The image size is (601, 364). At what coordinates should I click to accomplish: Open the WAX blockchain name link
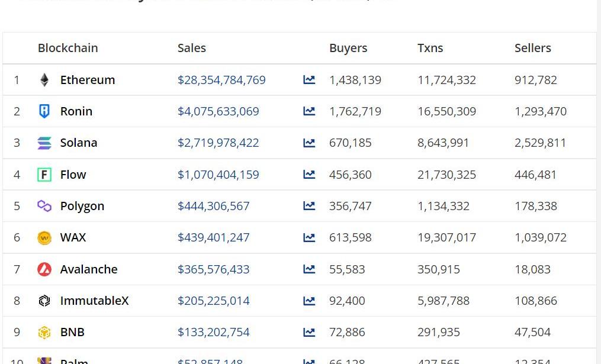tap(73, 237)
